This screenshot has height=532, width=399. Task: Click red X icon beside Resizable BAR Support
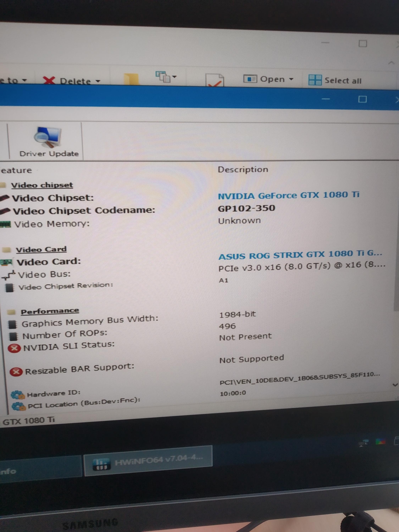(x=16, y=372)
